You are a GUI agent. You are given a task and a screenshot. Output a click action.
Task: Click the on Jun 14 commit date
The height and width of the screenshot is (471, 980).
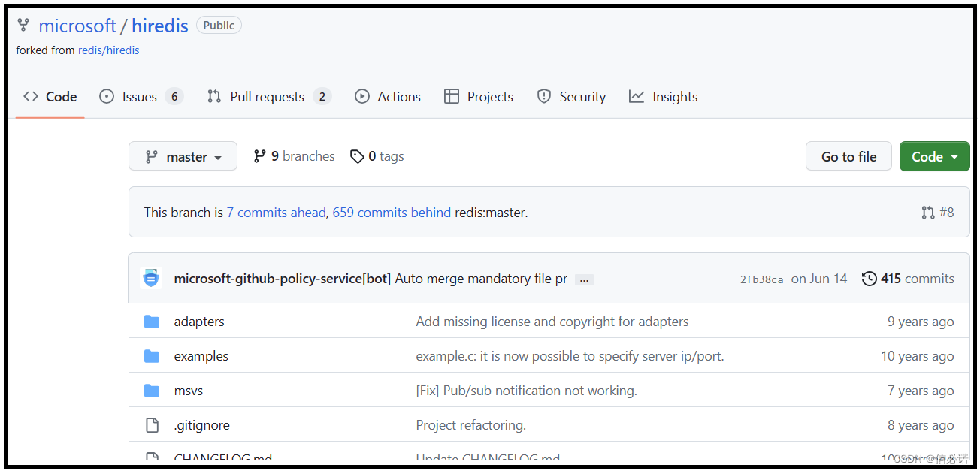tap(819, 279)
